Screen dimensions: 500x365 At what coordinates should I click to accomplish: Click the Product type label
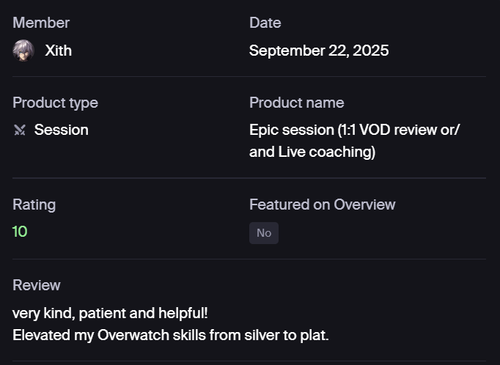[55, 103]
